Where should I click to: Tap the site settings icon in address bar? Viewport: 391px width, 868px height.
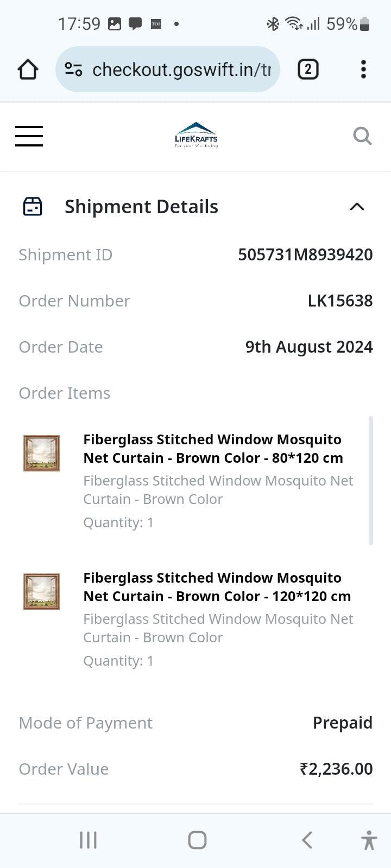click(x=73, y=69)
